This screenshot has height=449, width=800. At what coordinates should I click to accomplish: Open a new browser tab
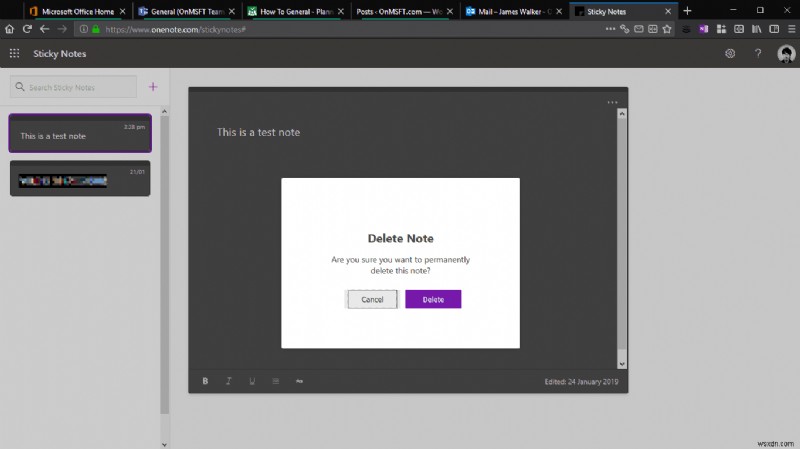(x=687, y=11)
